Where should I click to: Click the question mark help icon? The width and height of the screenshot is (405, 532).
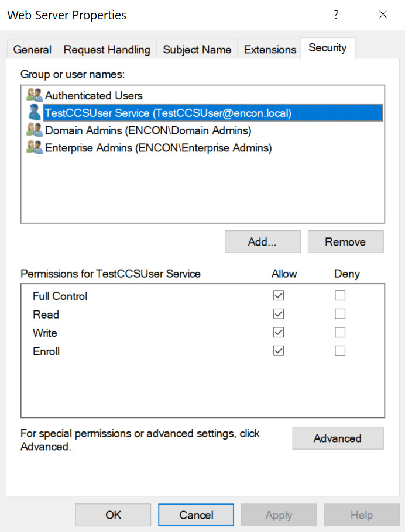336,15
